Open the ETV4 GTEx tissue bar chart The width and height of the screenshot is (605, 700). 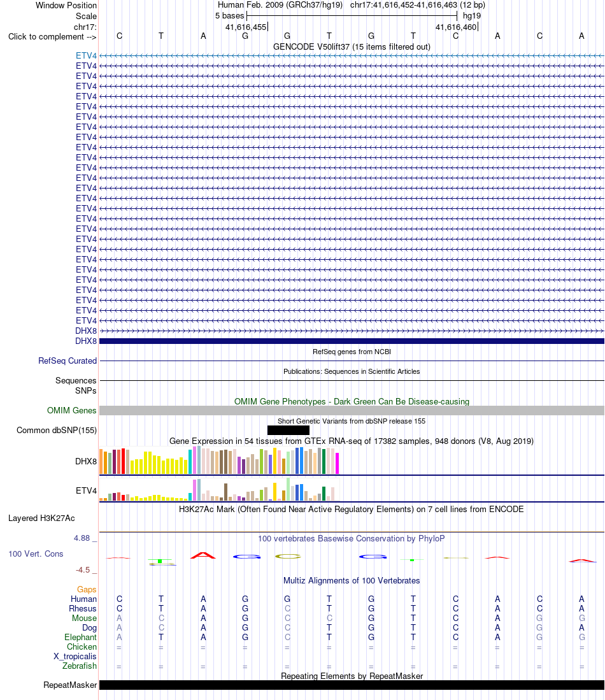pos(219,489)
